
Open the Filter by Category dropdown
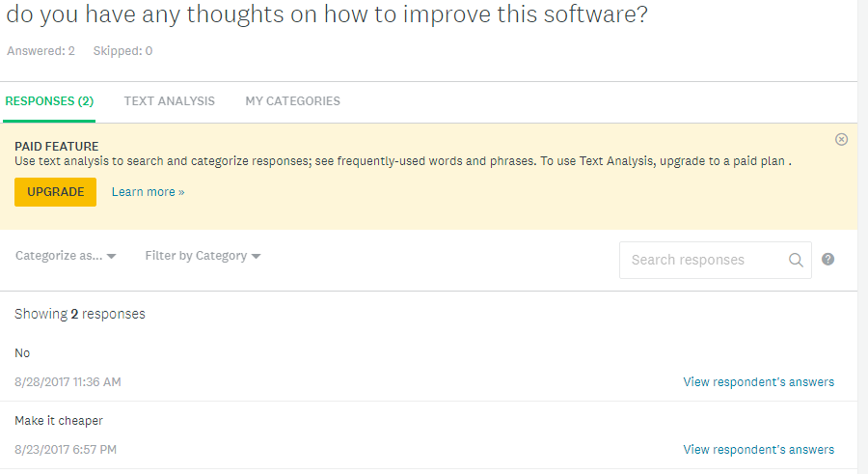pyautogui.click(x=203, y=256)
